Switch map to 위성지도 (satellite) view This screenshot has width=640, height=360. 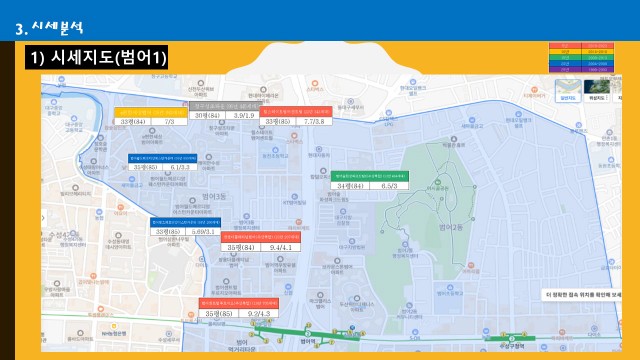[x=596, y=91]
